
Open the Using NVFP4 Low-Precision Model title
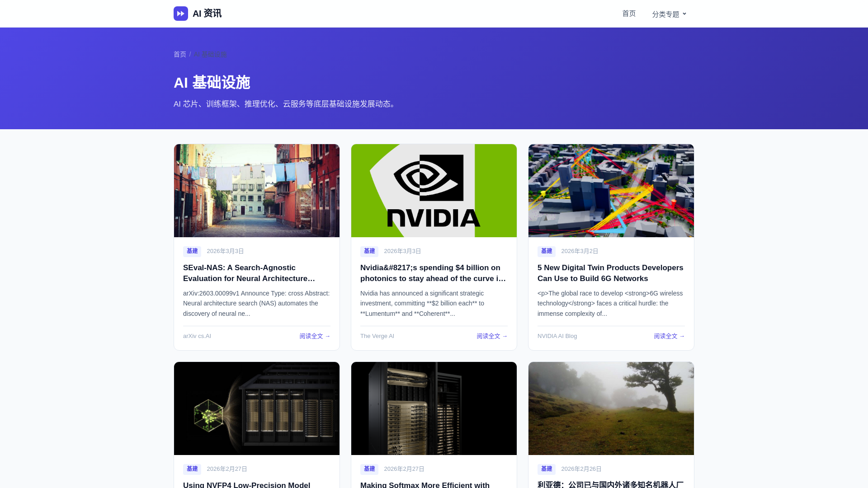pyautogui.click(x=246, y=484)
